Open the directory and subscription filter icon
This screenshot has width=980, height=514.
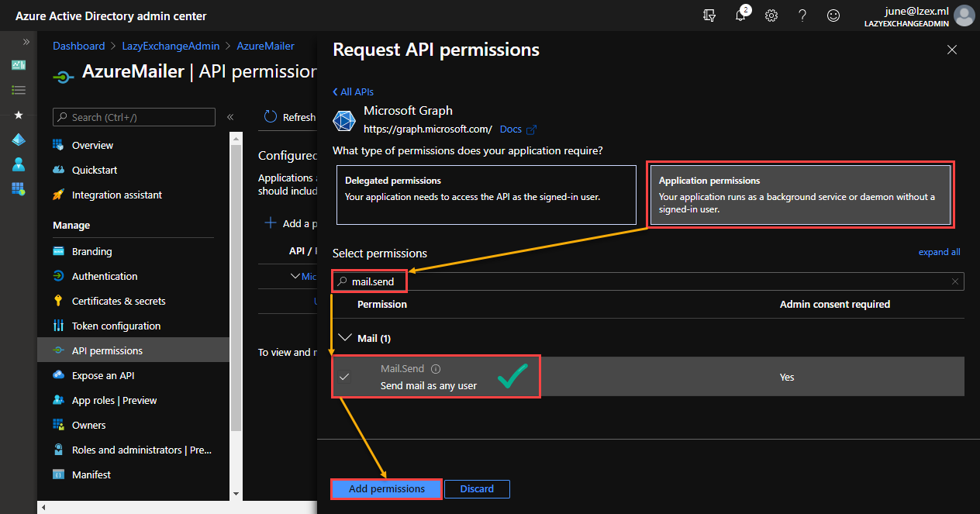tap(708, 16)
